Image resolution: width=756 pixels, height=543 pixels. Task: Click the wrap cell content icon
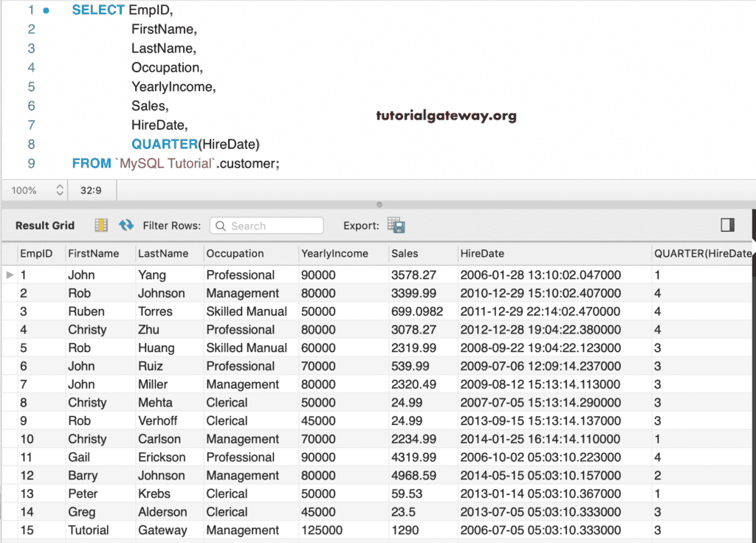(x=101, y=225)
